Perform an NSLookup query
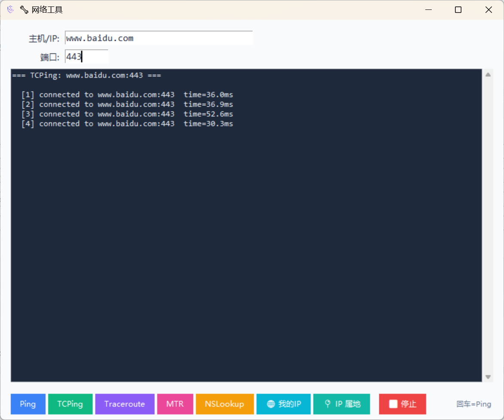 click(224, 404)
